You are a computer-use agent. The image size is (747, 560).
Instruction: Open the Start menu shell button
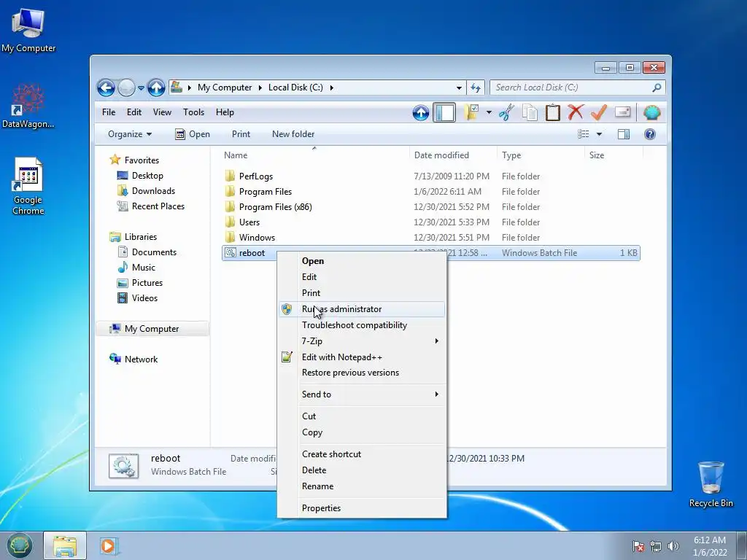(x=19, y=545)
